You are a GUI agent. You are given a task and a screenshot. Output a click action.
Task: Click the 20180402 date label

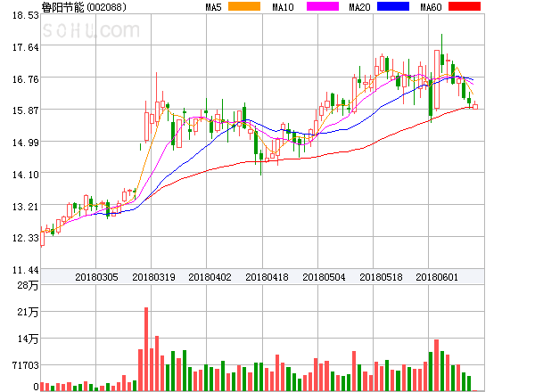(x=210, y=277)
